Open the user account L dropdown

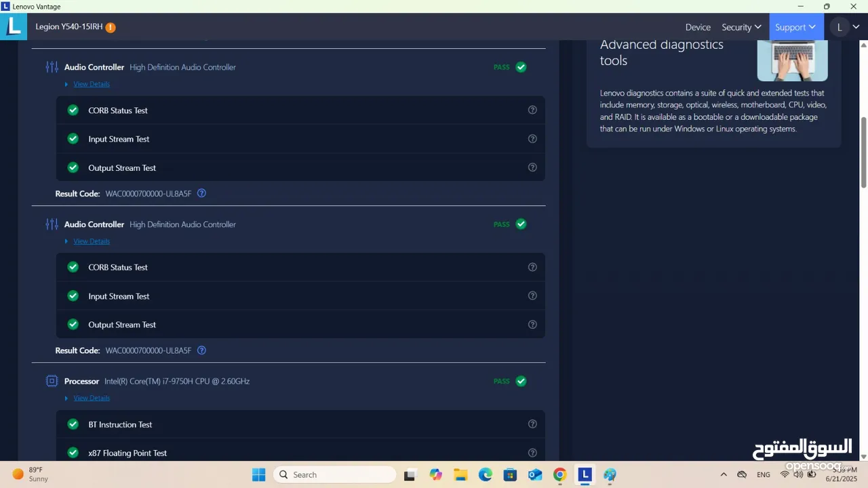tap(846, 27)
